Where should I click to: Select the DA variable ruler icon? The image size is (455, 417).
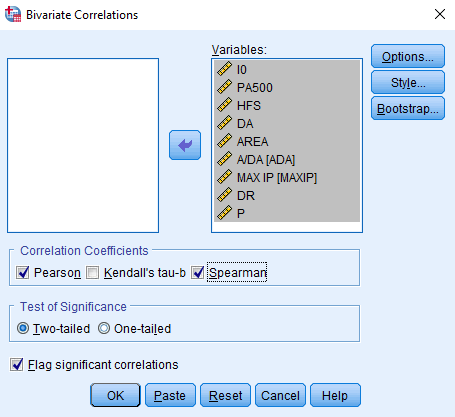224,123
